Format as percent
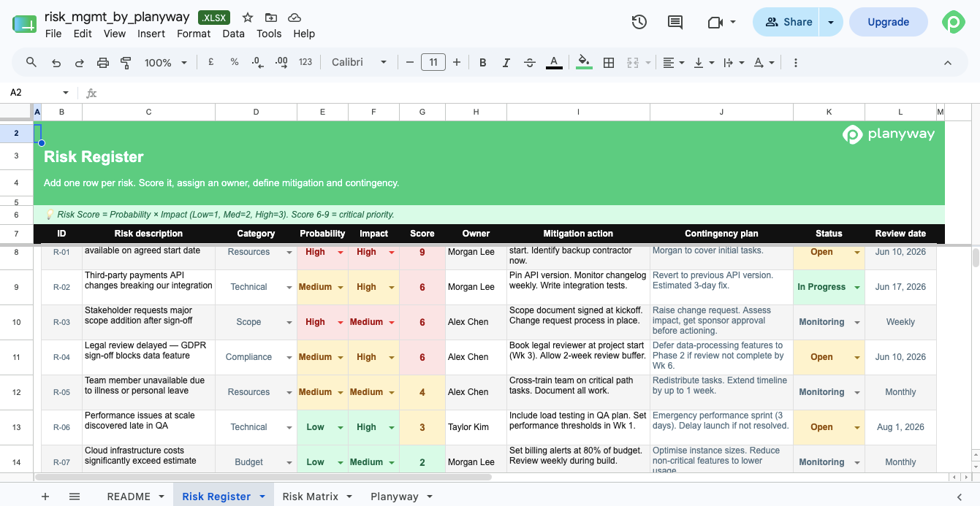This screenshot has height=506, width=980. (235, 63)
